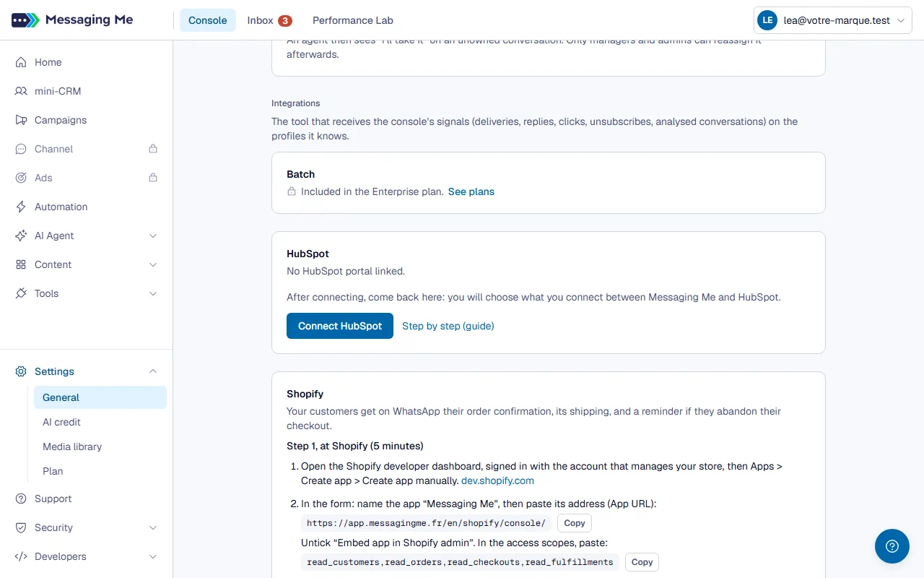Switch to the Inbox tab
Image resolution: width=924 pixels, height=578 pixels.
[269, 20]
